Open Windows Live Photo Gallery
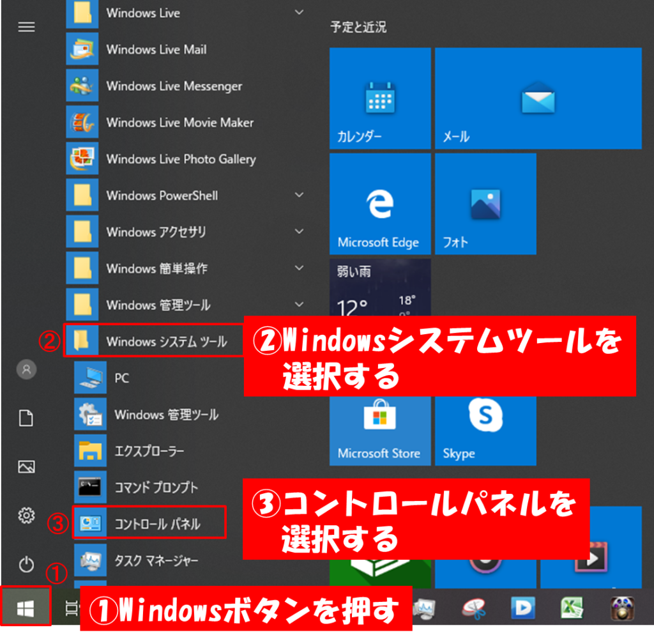Image resolution: width=654 pixels, height=644 pixels. point(186,159)
